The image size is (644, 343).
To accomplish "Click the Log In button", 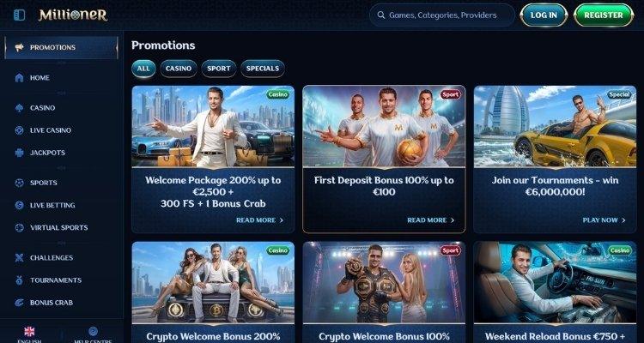I will 544,15.
